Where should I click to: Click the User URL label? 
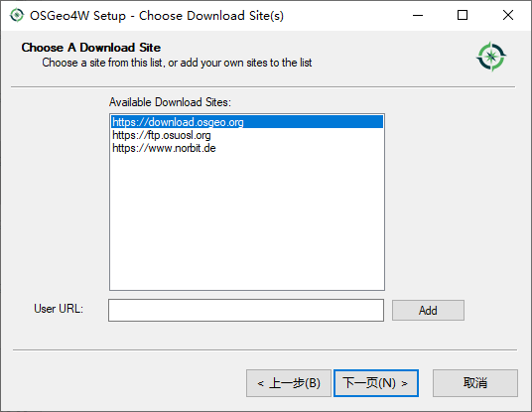coord(59,309)
